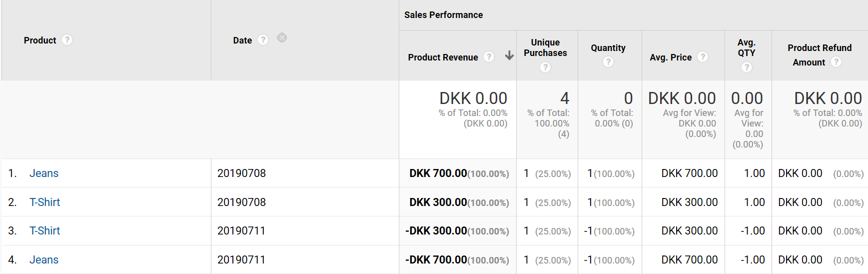Click help icon beside Product Refund Amount
This screenshot has width=868, height=274.
(836, 62)
